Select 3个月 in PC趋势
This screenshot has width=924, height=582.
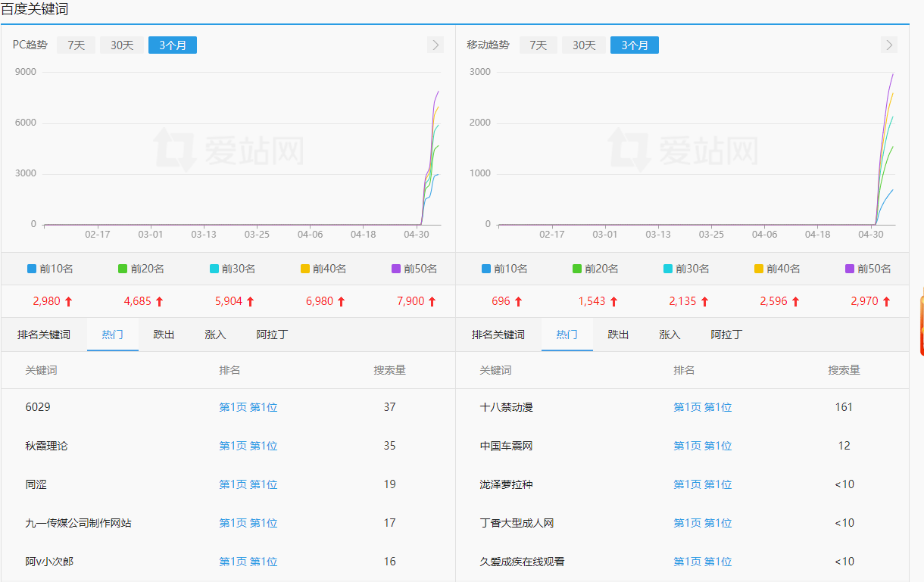click(x=173, y=45)
